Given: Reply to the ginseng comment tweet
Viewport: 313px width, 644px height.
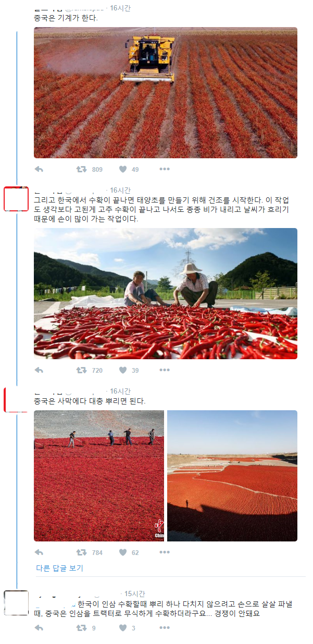Looking at the screenshot, I should (39, 628).
